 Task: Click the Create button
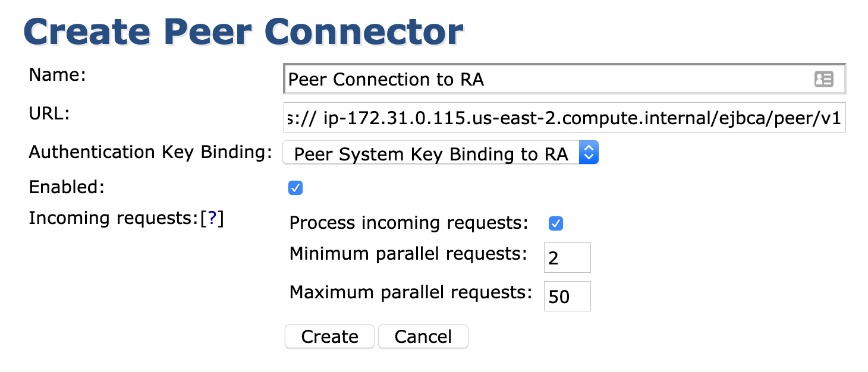click(x=329, y=337)
